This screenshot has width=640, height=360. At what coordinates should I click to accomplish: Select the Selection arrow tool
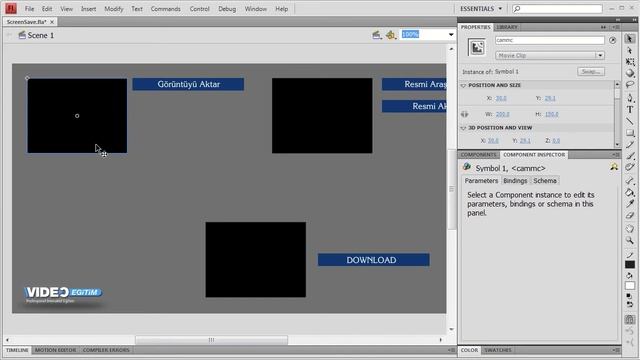pyautogui.click(x=630, y=39)
